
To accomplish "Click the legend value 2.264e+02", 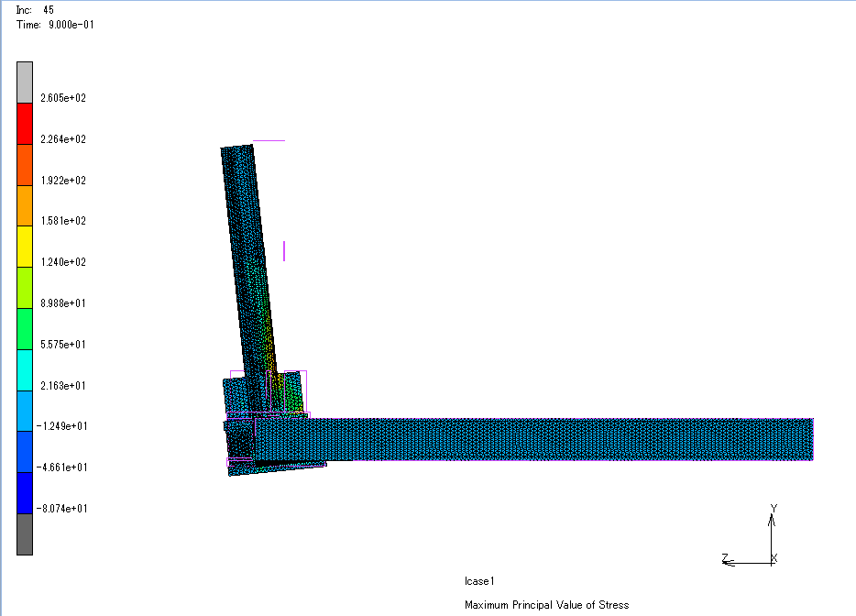I will 63,139.
